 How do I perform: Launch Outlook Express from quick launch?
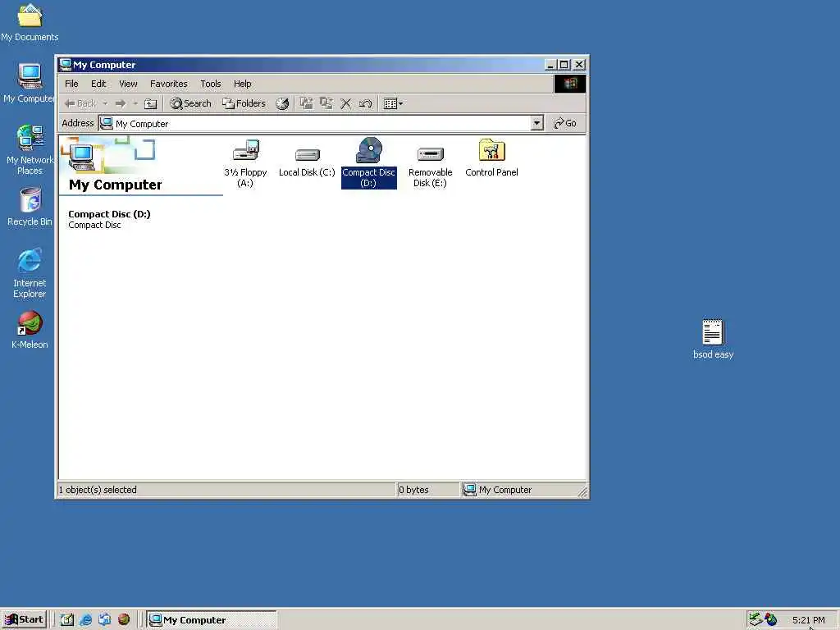click(104, 620)
